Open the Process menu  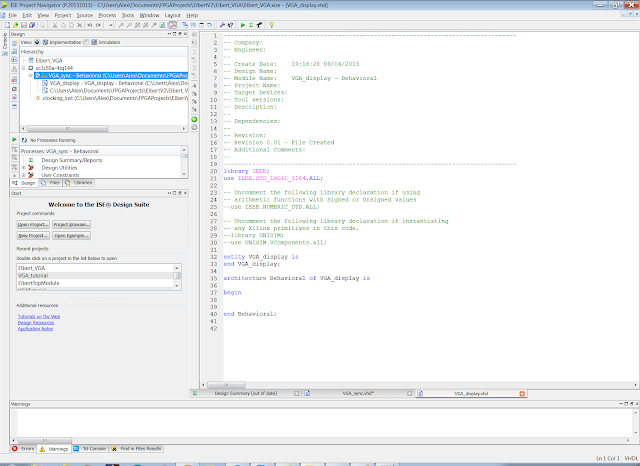pyautogui.click(x=107, y=15)
